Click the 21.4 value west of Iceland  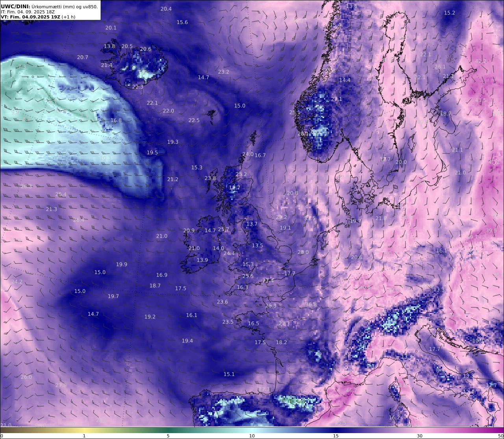click(x=107, y=65)
